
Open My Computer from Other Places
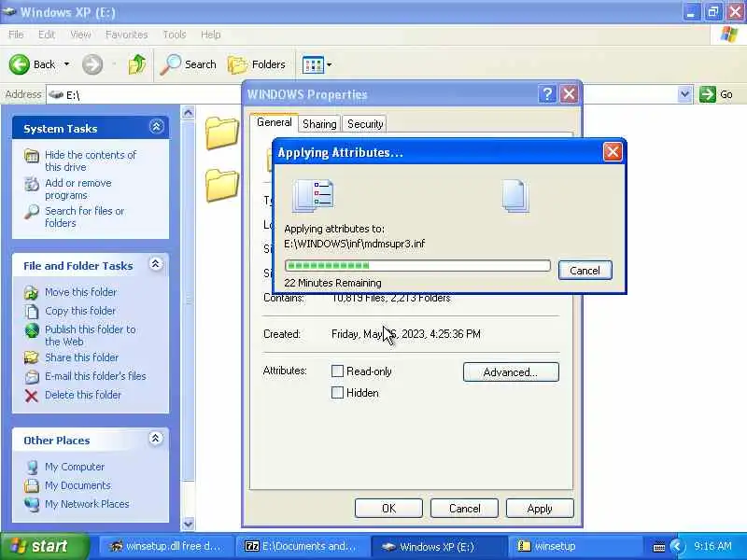pyautogui.click(x=75, y=467)
